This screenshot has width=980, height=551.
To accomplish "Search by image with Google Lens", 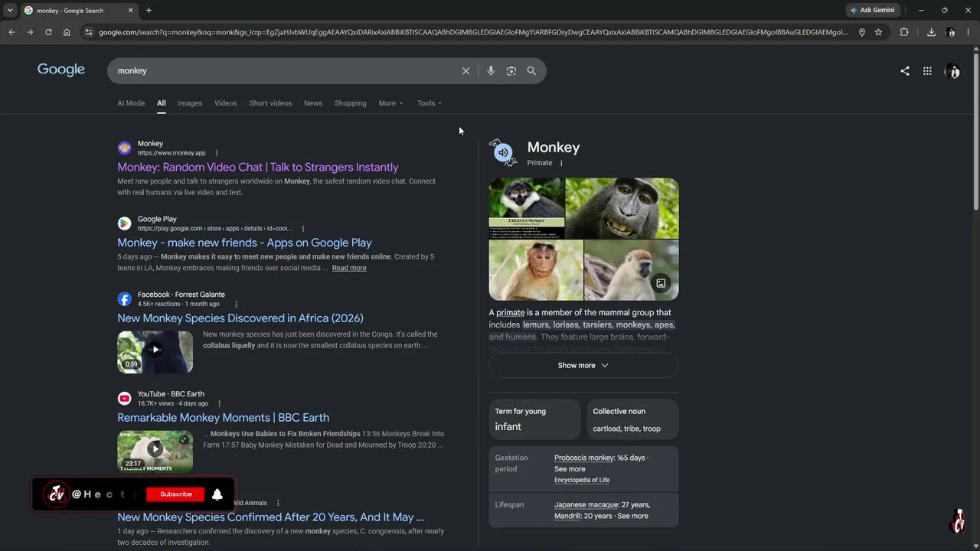I will (511, 70).
